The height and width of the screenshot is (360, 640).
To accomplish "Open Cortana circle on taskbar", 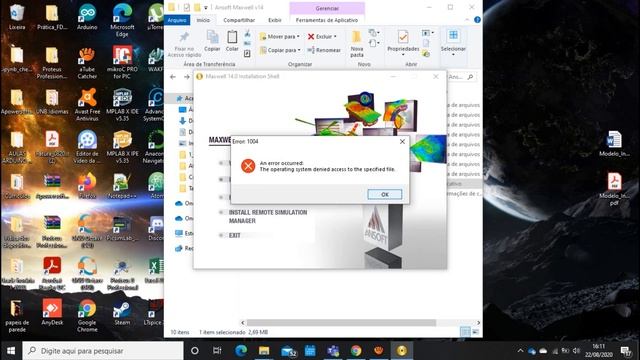I will tap(195, 351).
